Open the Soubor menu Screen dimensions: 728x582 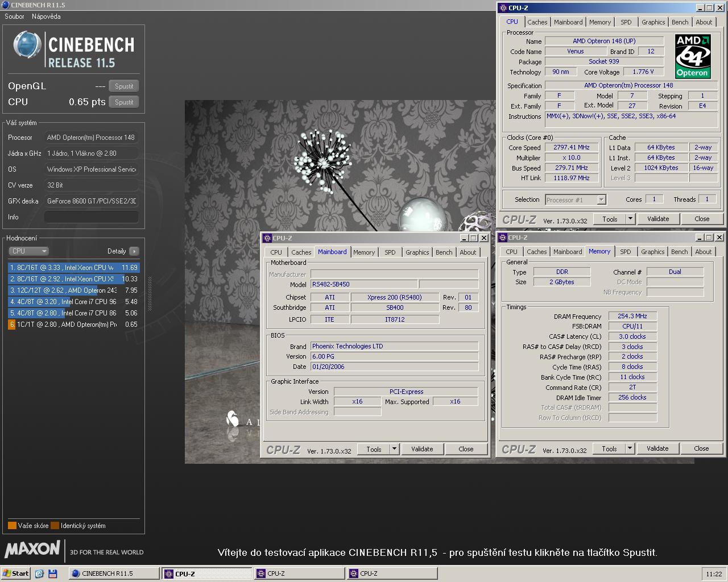click(14, 16)
